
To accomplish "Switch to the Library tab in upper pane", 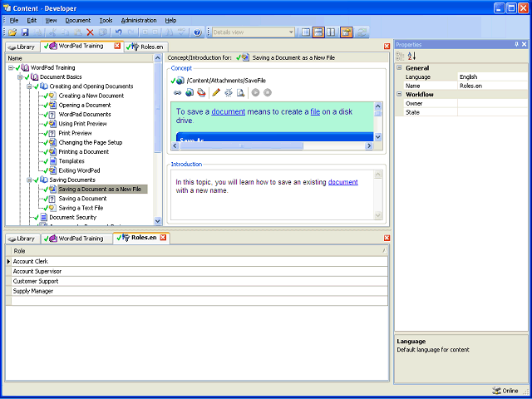I will click(x=22, y=47).
